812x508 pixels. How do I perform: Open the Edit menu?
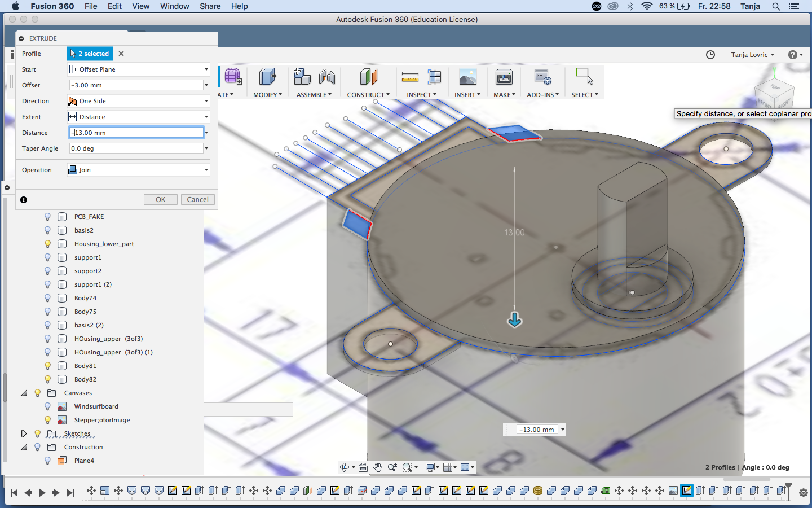pyautogui.click(x=115, y=6)
